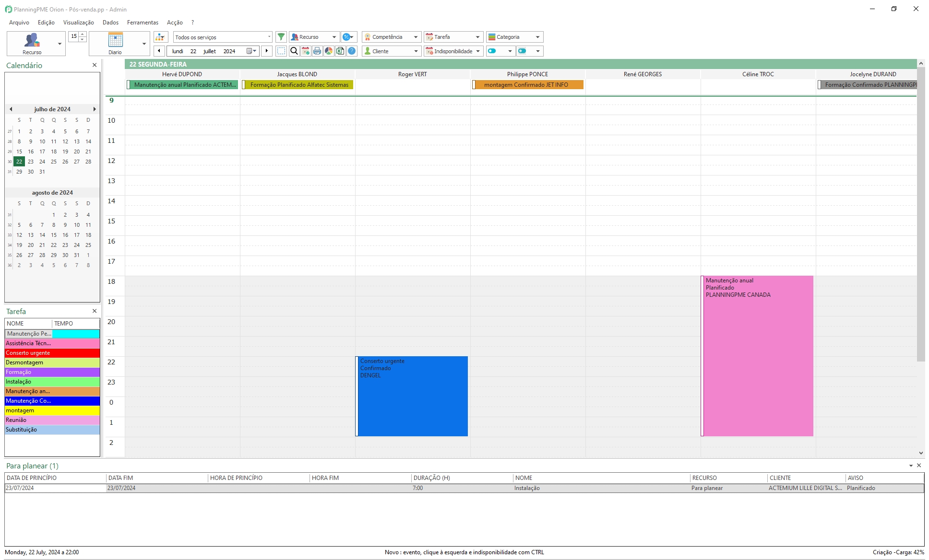Image resolution: width=929 pixels, height=560 pixels.
Task: Click the blue help question-mark icon
Action: [352, 51]
